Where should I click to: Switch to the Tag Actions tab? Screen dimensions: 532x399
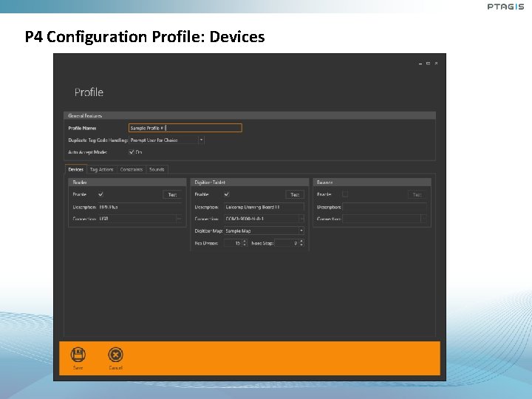[102, 169]
